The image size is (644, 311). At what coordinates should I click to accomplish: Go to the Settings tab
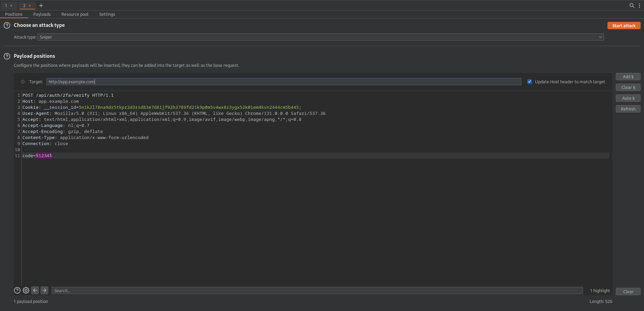tap(107, 14)
